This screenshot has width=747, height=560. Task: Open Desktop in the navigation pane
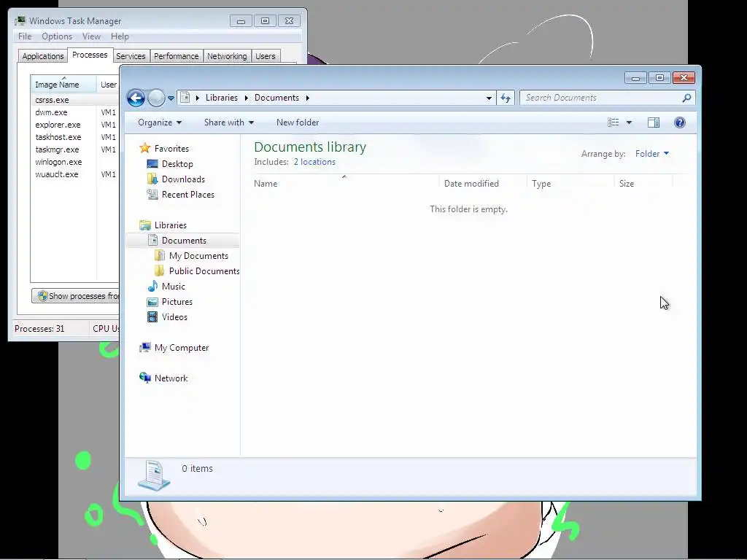click(177, 164)
